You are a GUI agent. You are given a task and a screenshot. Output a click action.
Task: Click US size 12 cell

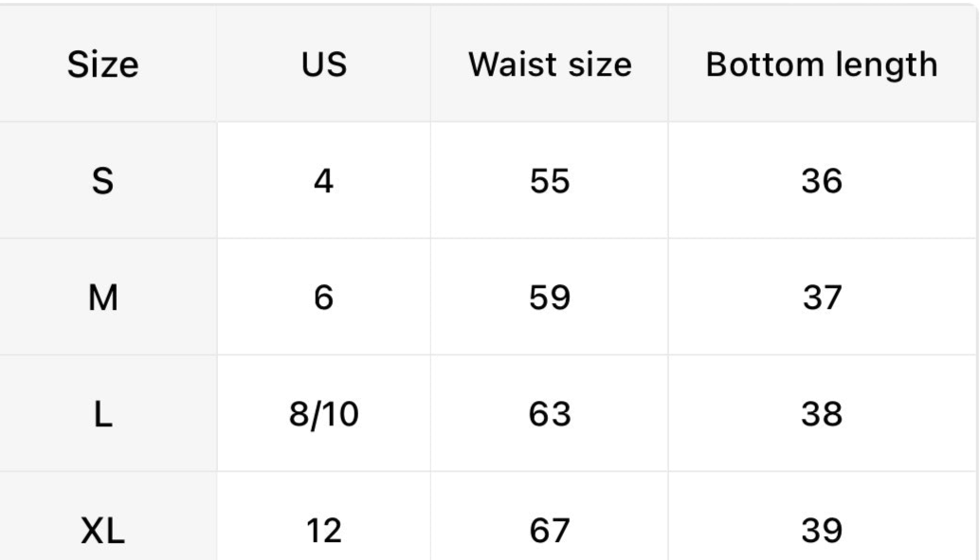point(323,532)
